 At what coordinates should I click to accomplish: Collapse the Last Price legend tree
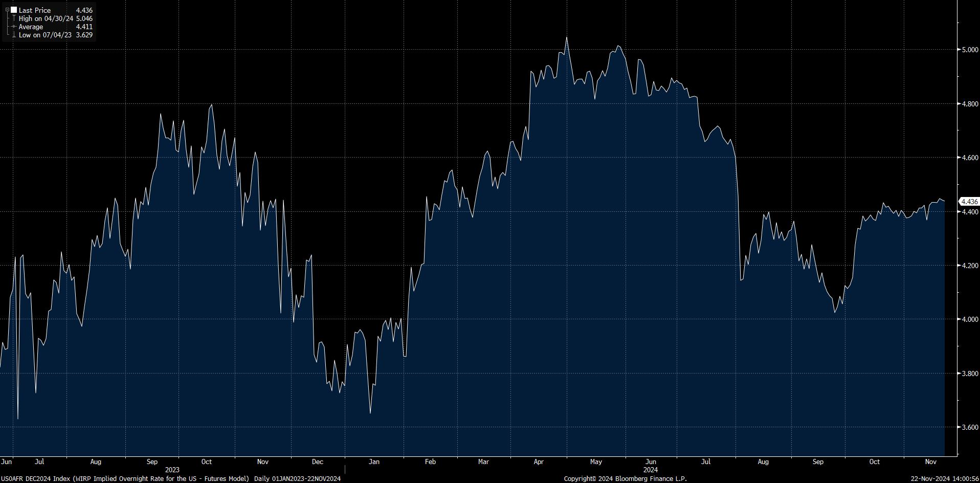point(7,10)
